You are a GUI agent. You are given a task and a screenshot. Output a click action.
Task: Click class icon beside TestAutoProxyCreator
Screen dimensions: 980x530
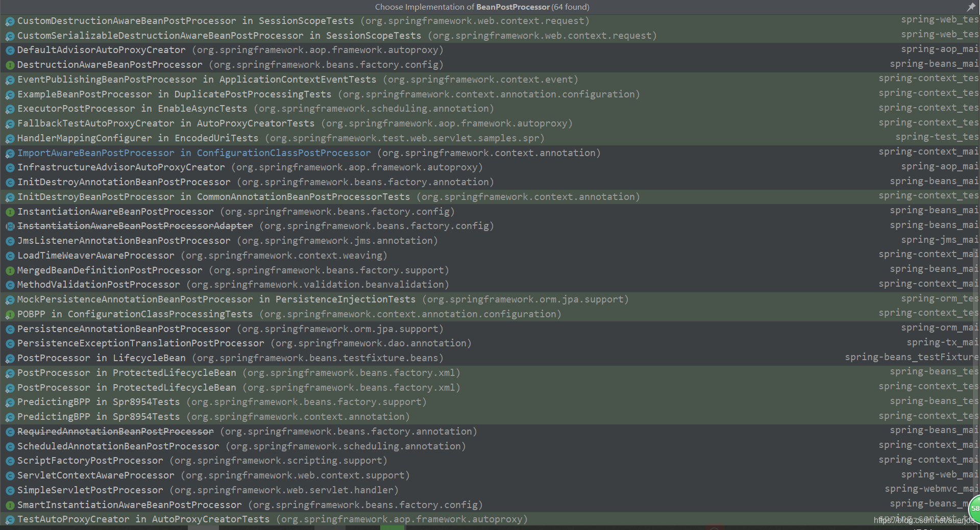pyautogui.click(x=10, y=520)
